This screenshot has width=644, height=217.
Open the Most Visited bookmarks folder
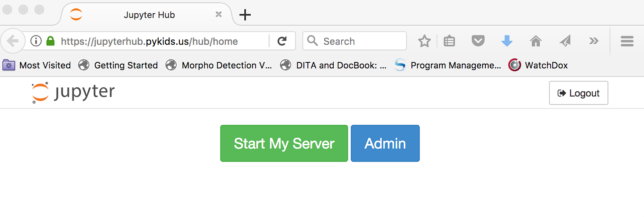(x=37, y=65)
